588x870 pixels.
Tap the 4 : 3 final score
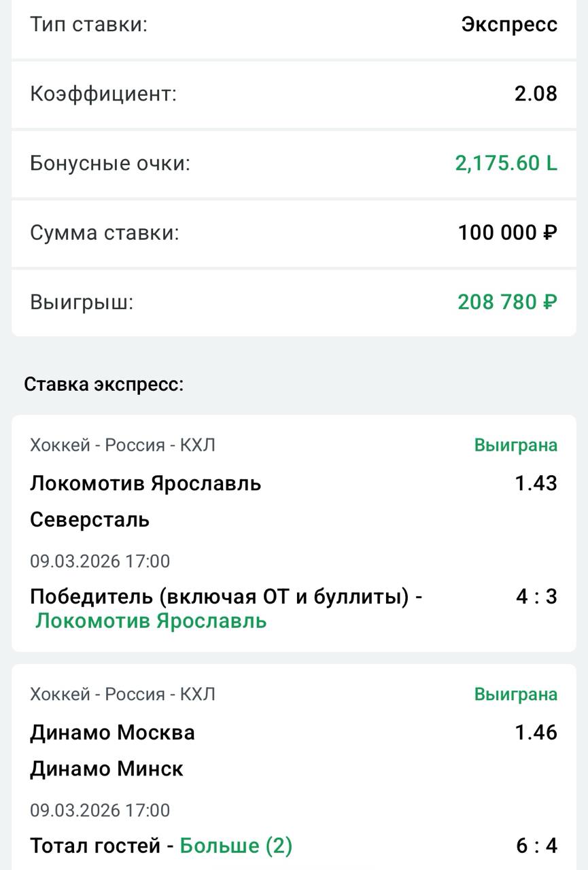pos(536,597)
